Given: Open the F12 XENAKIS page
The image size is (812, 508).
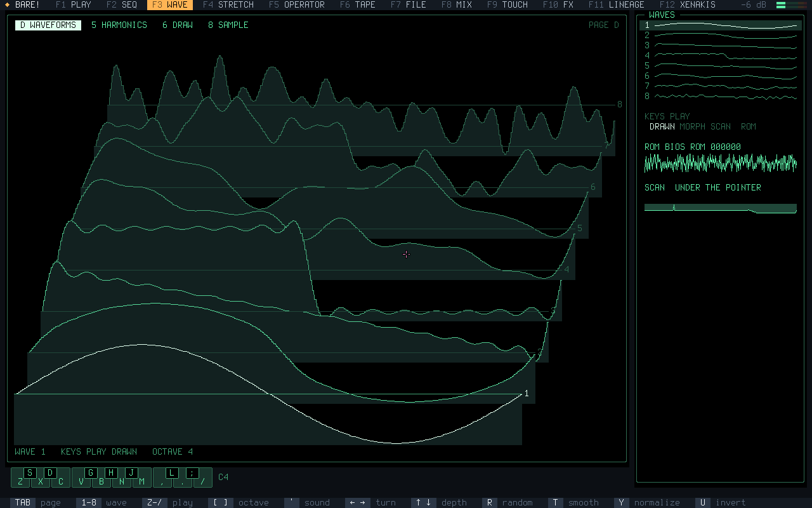Looking at the screenshot, I should tap(688, 4).
